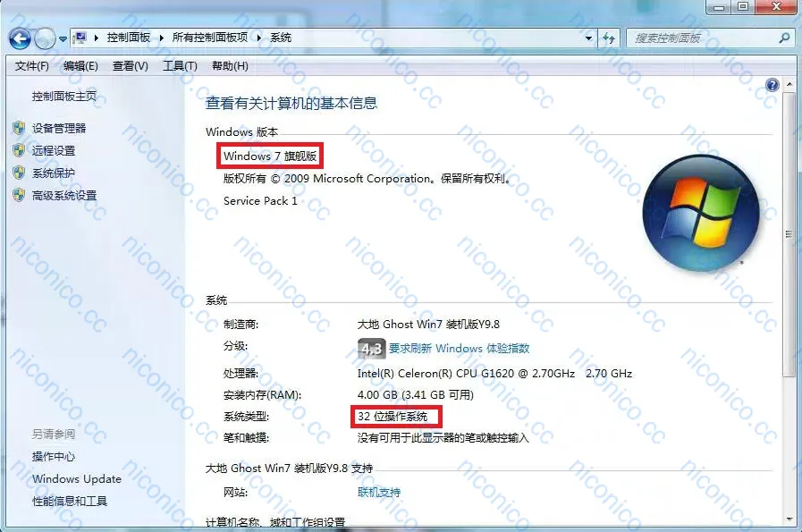This screenshot has height=532, width=802.
Task: Open the 查看(V) menu
Action: [130, 66]
